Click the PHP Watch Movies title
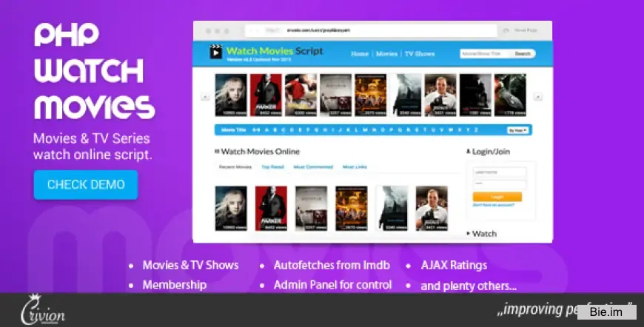 pos(94,71)
